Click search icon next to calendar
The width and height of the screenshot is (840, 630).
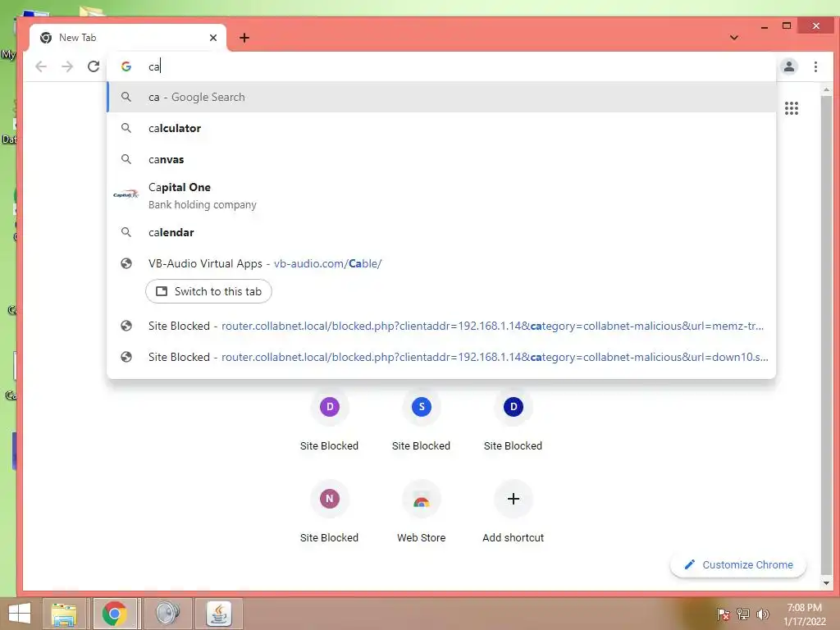click(126, 232)
